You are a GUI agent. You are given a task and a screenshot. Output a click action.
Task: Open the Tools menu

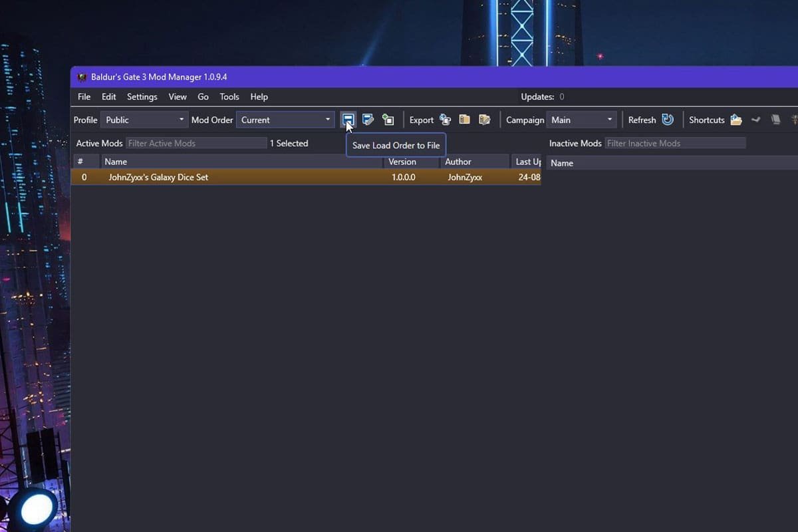[229, 96]
